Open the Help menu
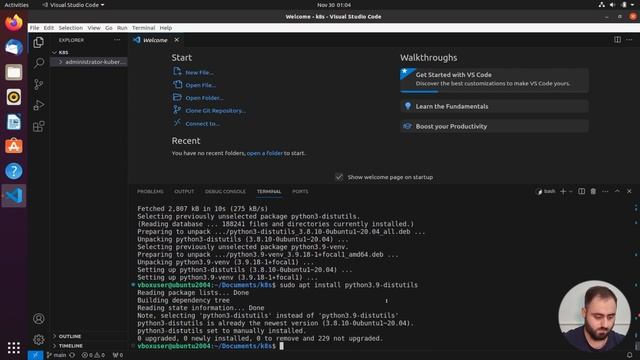Viewport: 640px width, 360px height. pyautogui.click(x=166, y=28)
